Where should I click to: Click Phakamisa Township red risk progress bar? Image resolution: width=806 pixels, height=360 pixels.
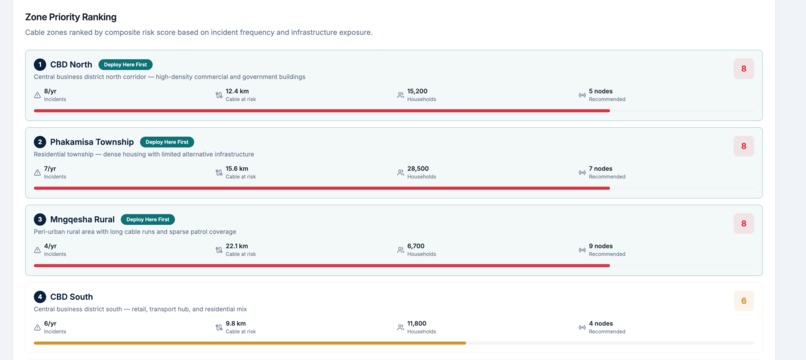tap(322, 188)
